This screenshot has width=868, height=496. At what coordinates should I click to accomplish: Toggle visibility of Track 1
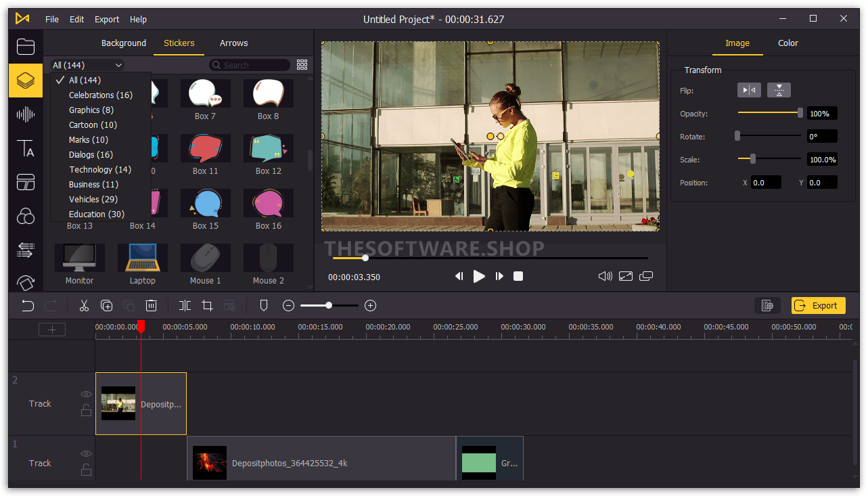tap(86, 454)
